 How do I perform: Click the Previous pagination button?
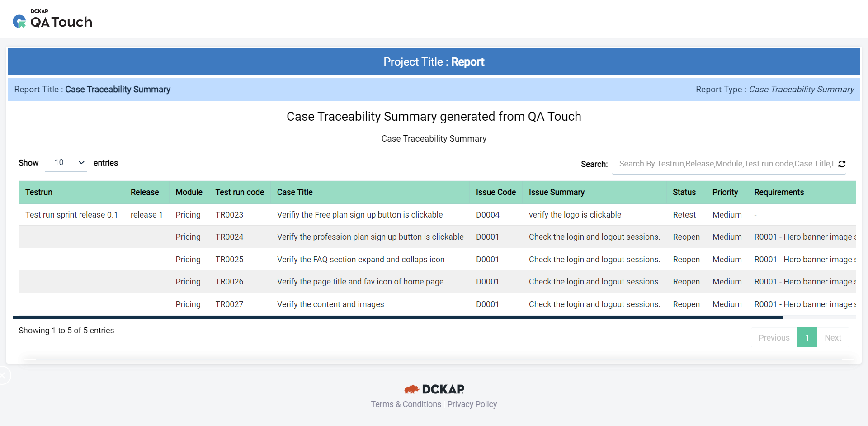(x=774, y=337)
